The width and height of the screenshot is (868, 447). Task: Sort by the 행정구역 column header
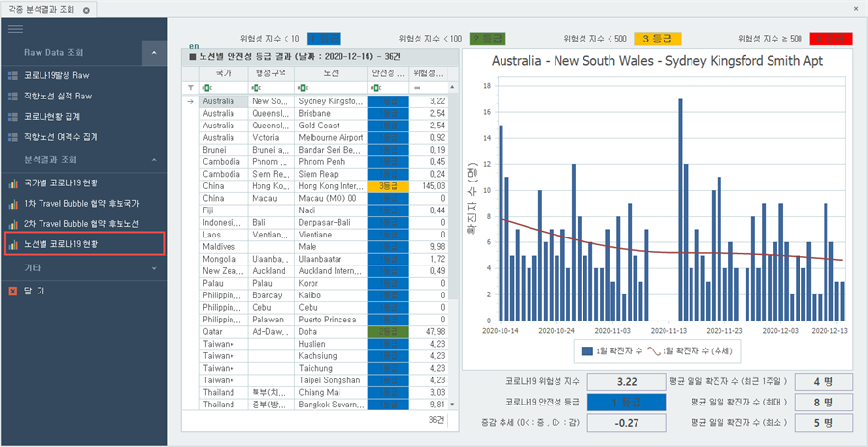click(x=271, y=73)
